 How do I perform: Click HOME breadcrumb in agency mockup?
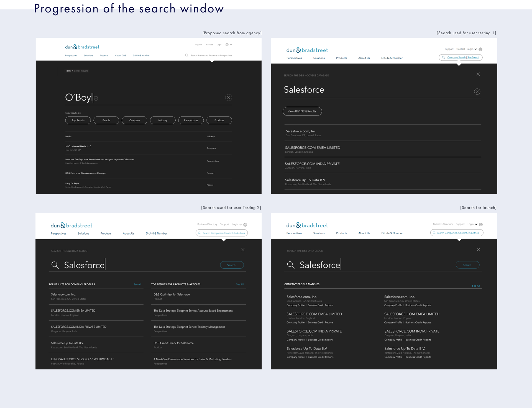[68, 71]
